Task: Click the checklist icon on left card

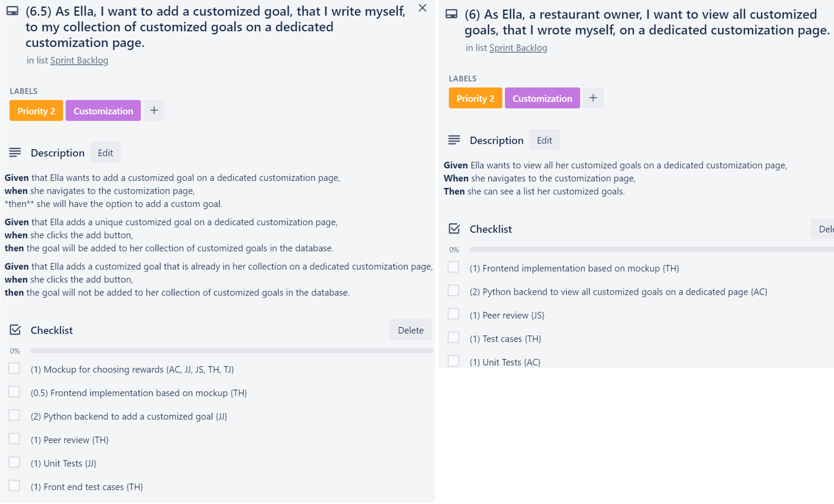Action: point(15,330)
